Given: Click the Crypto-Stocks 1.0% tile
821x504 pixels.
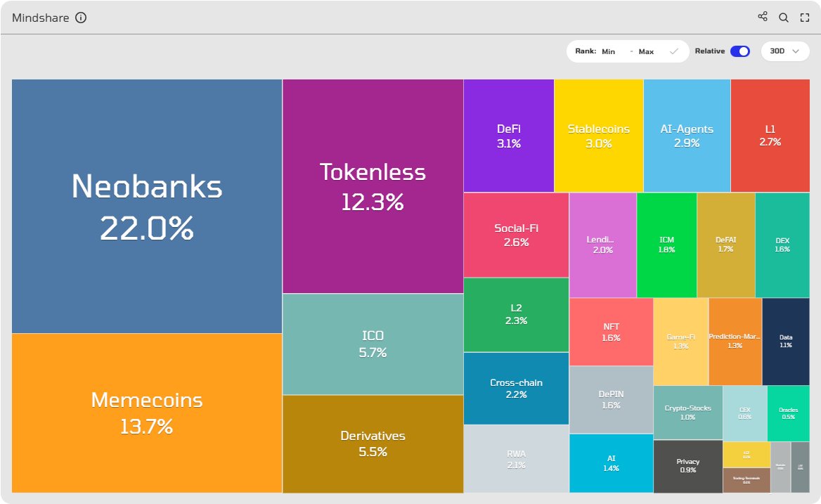Looking at the screenshot, I should click(688, 413).
